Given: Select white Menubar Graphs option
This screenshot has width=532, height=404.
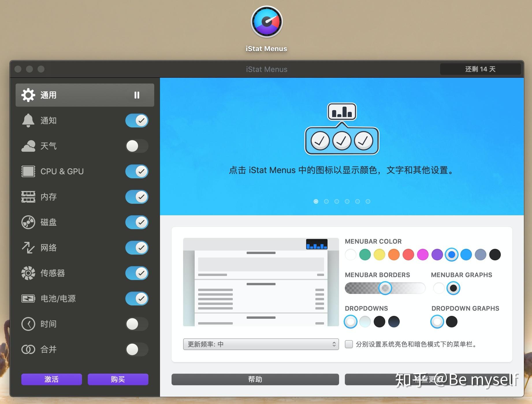Looking at the screenshot, I should (439, 288).
